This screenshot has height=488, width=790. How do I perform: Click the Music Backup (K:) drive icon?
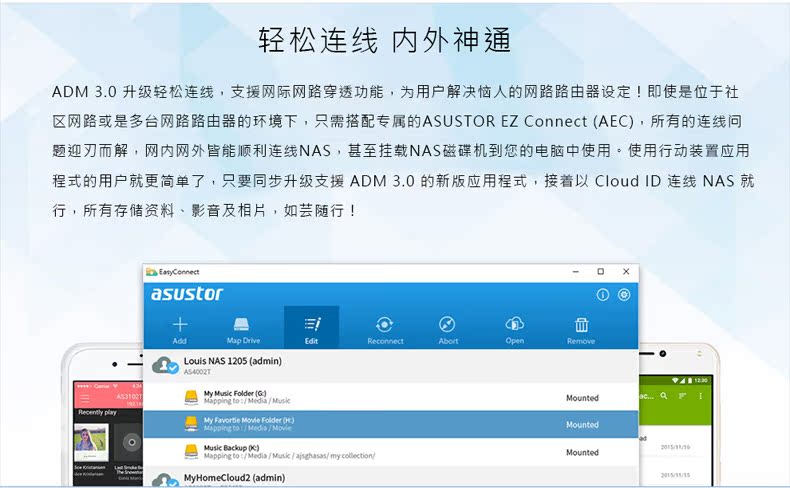(191, 451)
